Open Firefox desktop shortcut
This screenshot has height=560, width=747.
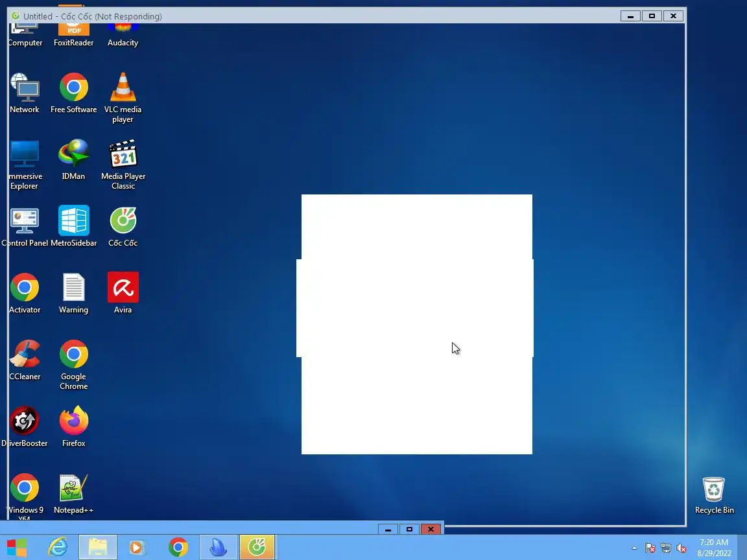tap(73, 426)
